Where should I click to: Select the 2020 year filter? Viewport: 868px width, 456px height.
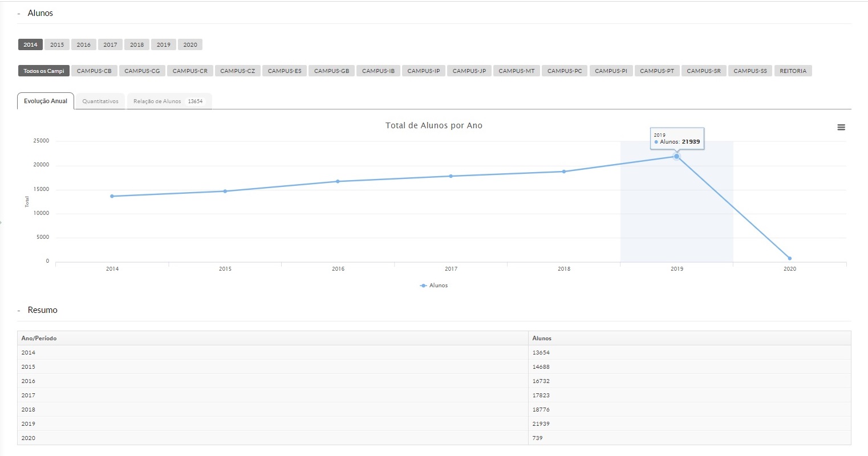point(190,45)
